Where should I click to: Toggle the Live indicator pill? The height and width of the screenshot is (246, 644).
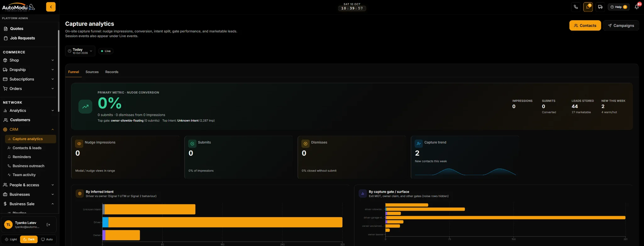[x=106, y=51]
